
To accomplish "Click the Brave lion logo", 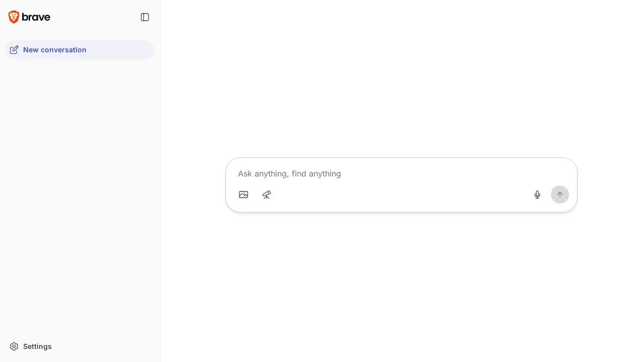I will tap(13, 17).
